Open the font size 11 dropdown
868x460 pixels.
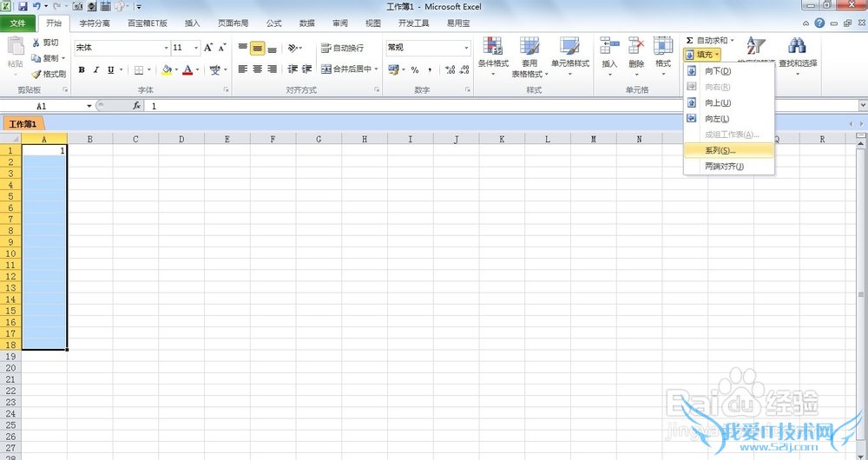coord(196,48)
